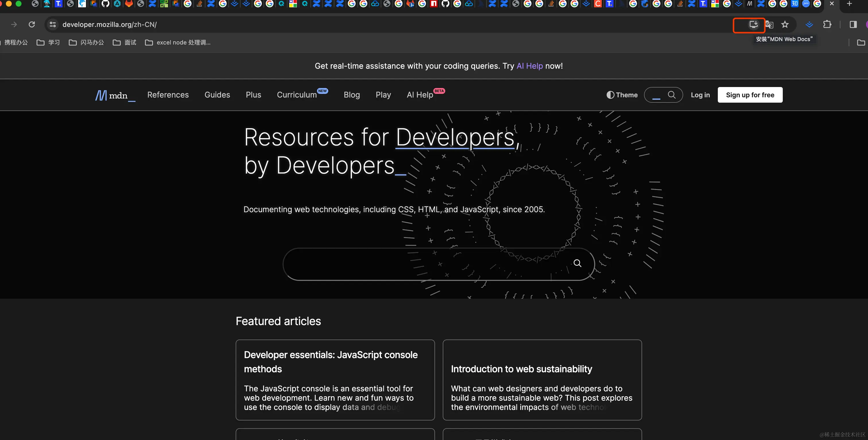This screenshot has height=440, width=868.
Task: Open the navbar search magnifier icon
Action: coord(672,95)
